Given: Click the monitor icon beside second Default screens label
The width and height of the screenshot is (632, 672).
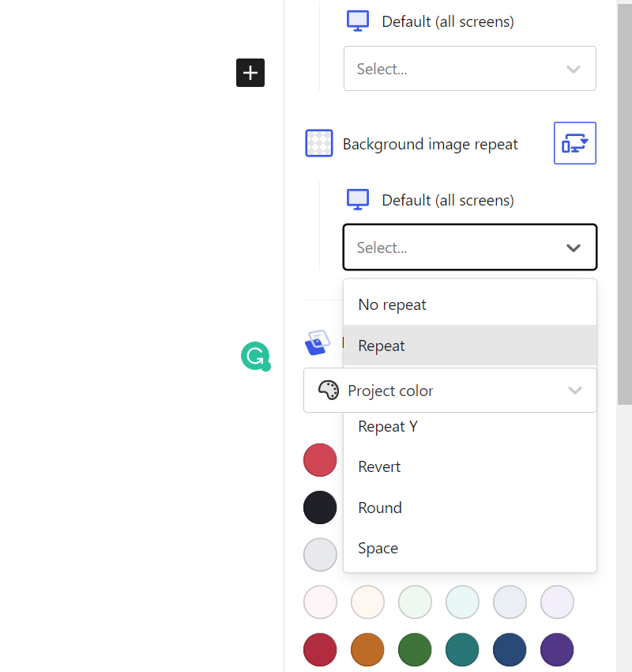Looking at the screenshot, I should (x=357, y=199).
